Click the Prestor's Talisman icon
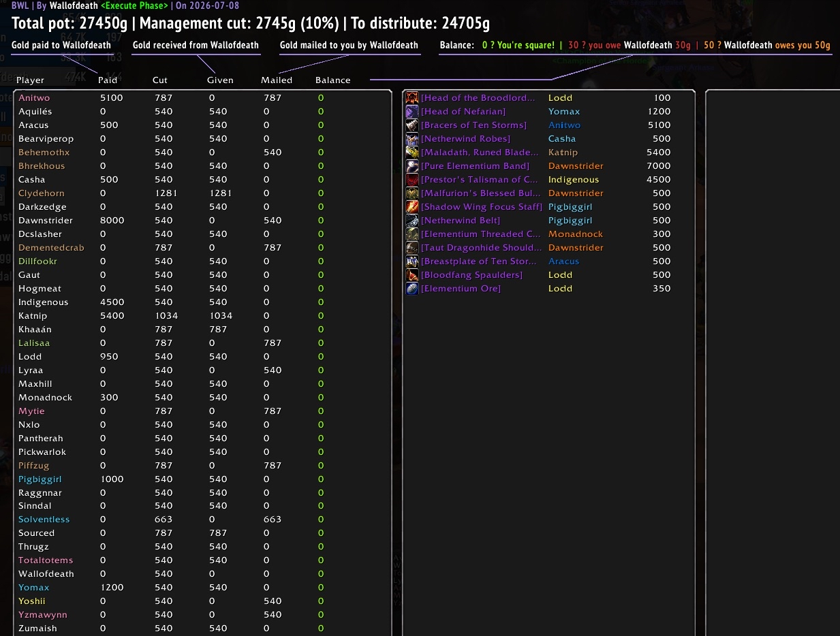This screenshot has height=636, width=840. tap(412, 180)
